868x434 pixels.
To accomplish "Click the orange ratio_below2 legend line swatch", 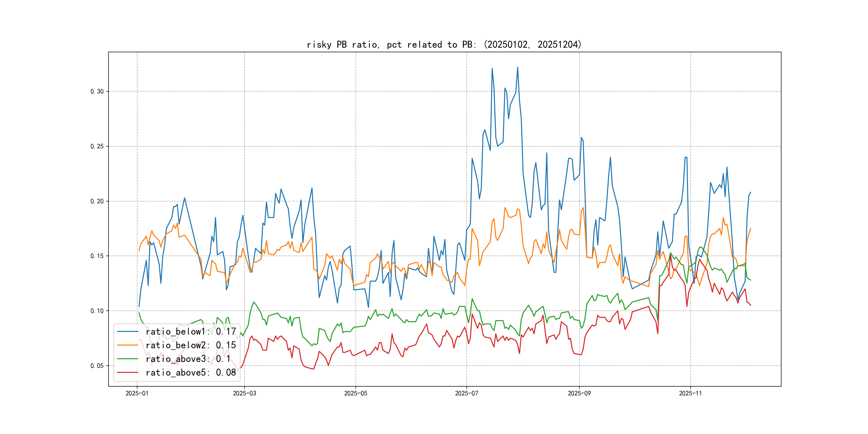I will (127, 345).
